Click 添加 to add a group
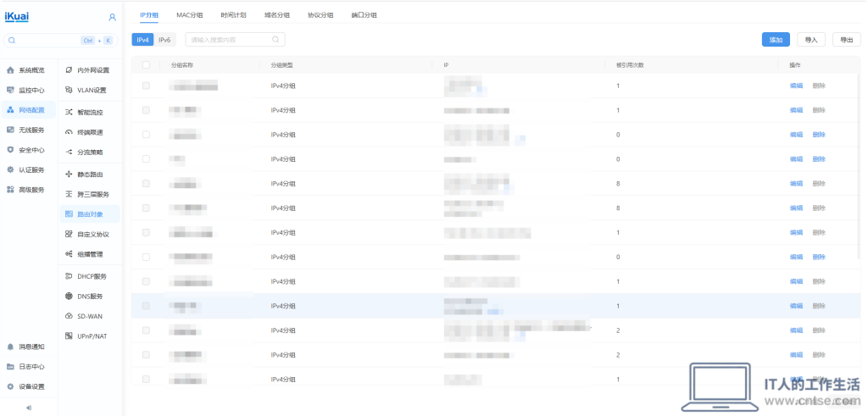The image size is (868, 416). 776,39
